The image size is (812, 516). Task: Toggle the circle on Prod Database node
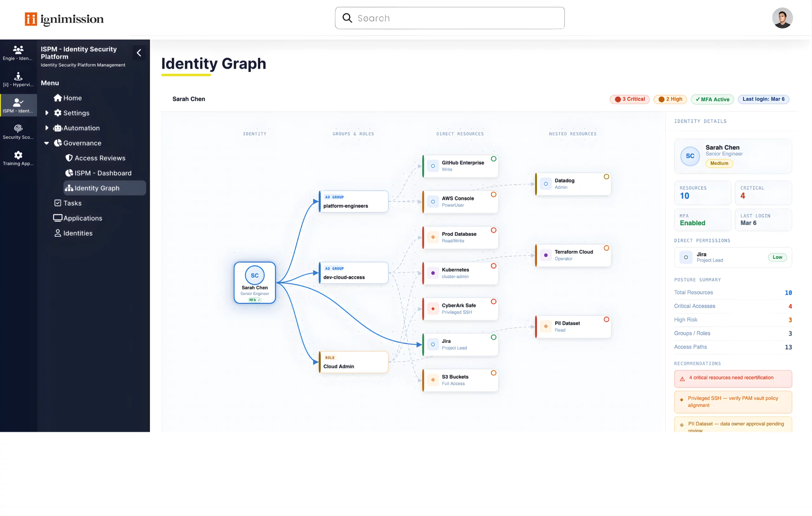pyautogui.click(x=493, y=230)
